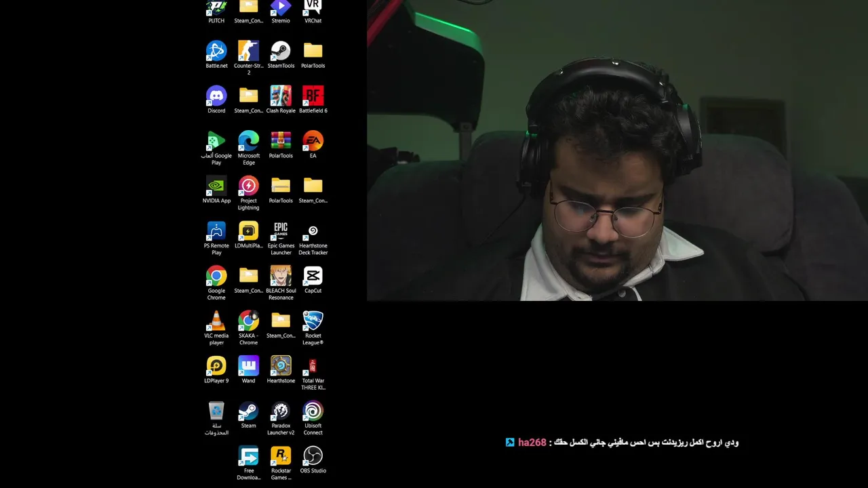Viewport: 868px width, 488px height.
Task: Select the Total War THREE KINGDOMS shortcut
Action: tap(313, 373)
